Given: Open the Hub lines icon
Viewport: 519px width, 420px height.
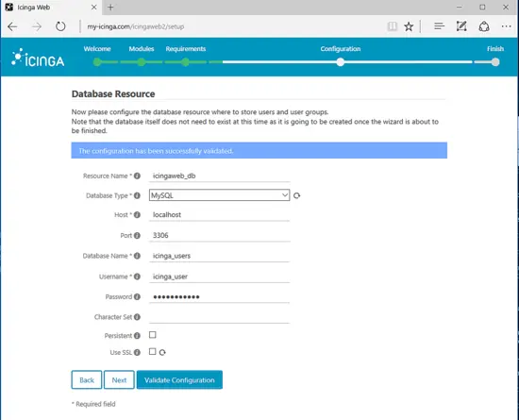Looking at the screenshot, I should click(x=439, y=26).
